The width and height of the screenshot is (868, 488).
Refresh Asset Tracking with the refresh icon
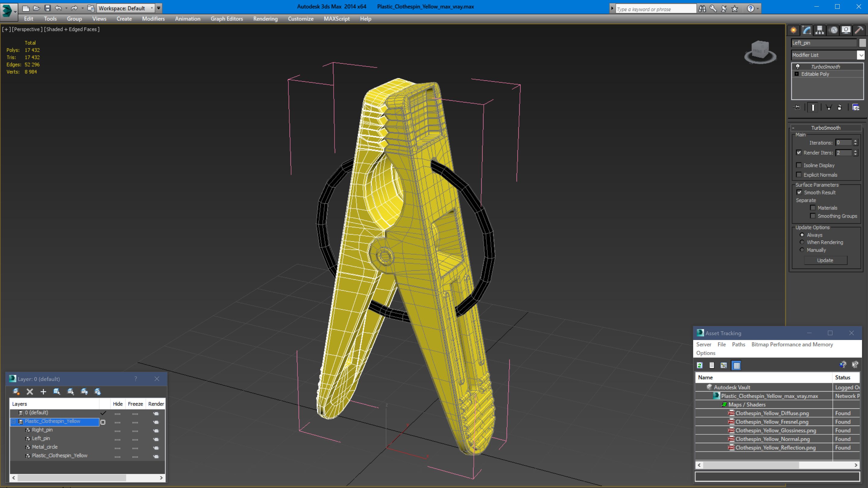[x=700, y=365]
